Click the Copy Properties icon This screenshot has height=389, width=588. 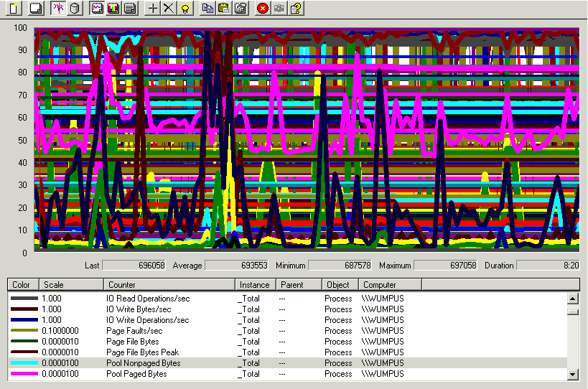click(x=207, y=8)
